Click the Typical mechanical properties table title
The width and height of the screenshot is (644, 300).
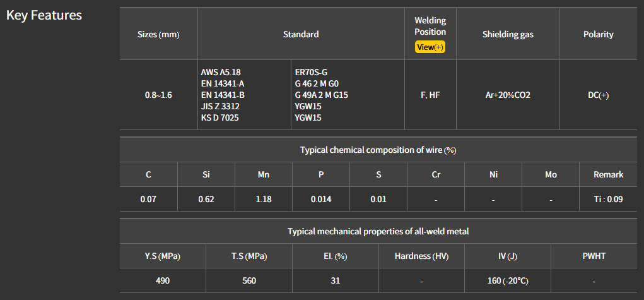(x=378, y=232)
